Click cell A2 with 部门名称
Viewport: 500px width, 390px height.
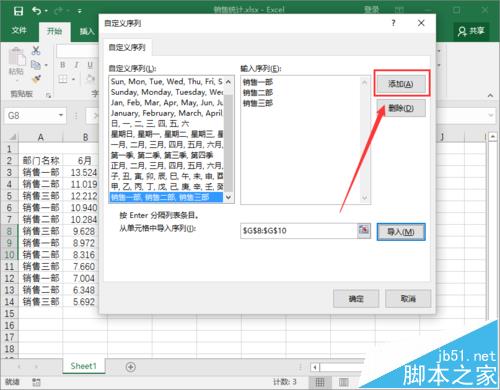pyautogui.click(x=41, y=161)
